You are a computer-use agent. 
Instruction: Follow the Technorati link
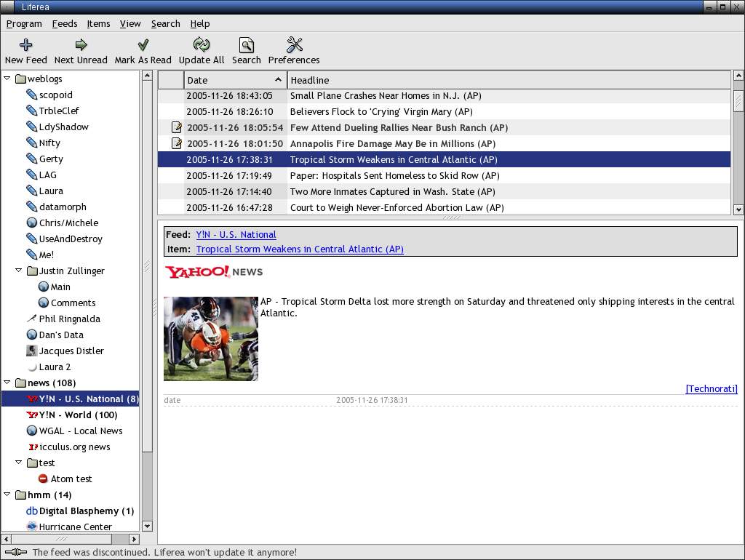coord(712,388)
